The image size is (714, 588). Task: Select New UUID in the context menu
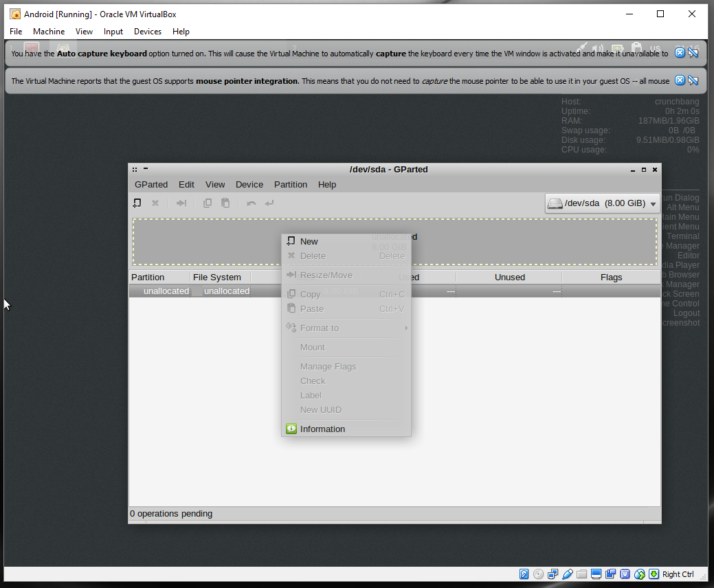tap(346, 409)
